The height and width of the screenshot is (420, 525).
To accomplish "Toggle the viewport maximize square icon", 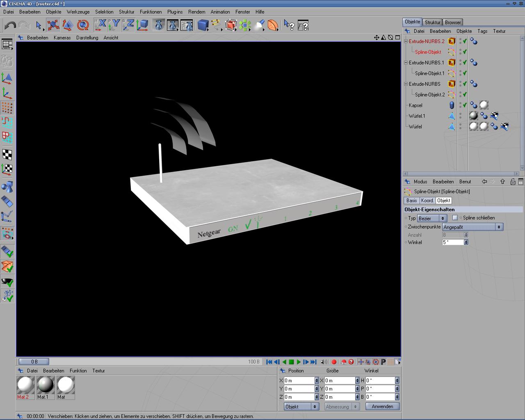I will click(x=397, y=37).
